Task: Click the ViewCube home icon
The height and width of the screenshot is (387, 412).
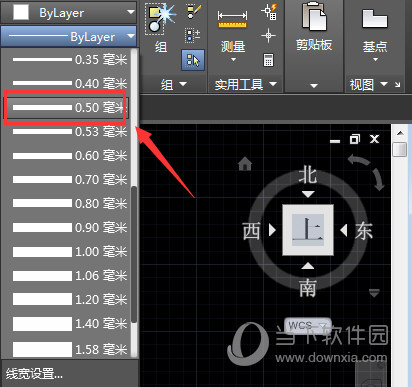Action: (245, 164)
